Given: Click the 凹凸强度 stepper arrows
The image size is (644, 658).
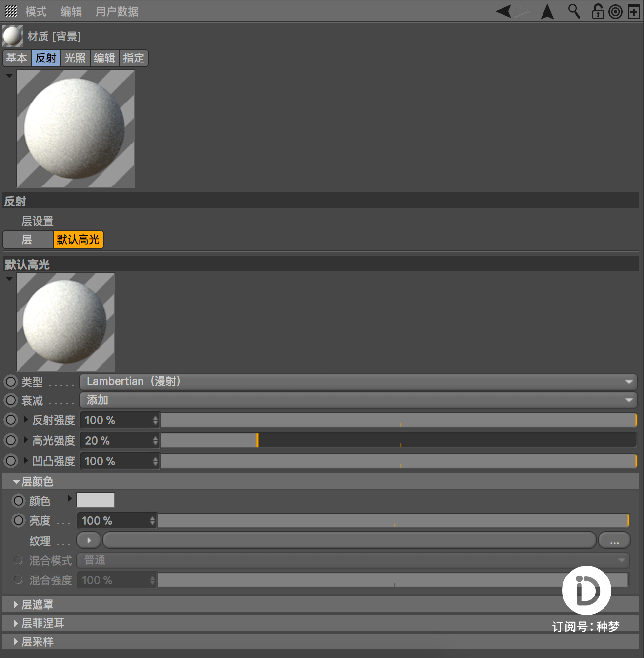Looking at the screenshot, I should (x=156, y=461).
